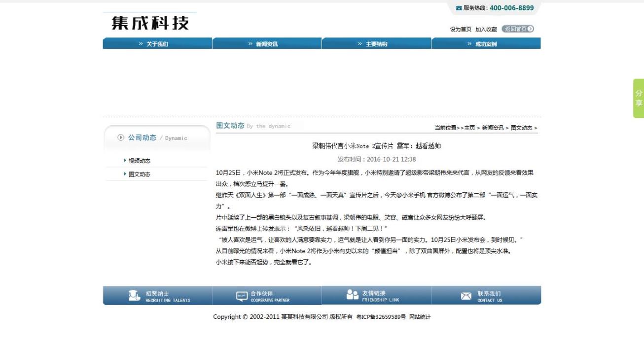
Task: Open the 网站统计 footer link
Action: [420, 317]
